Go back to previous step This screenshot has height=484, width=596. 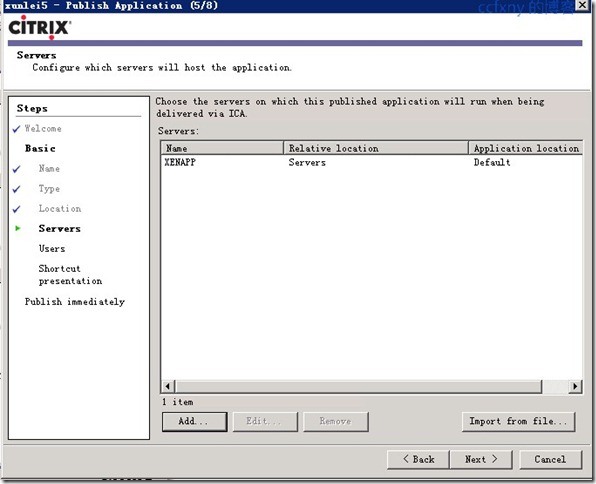click(x=418, y=459)
